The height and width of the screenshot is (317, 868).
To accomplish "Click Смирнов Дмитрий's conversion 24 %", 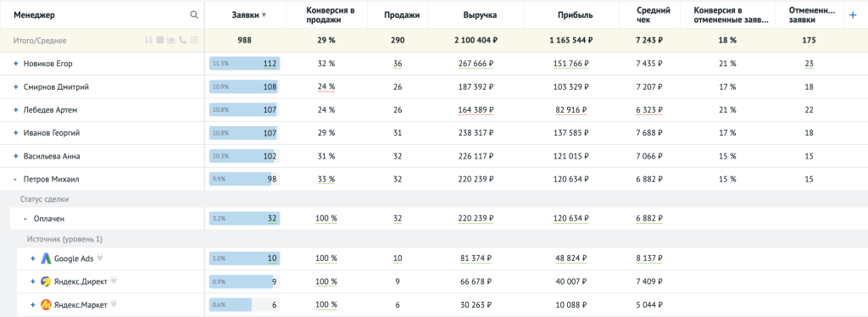I will point(326,86).
